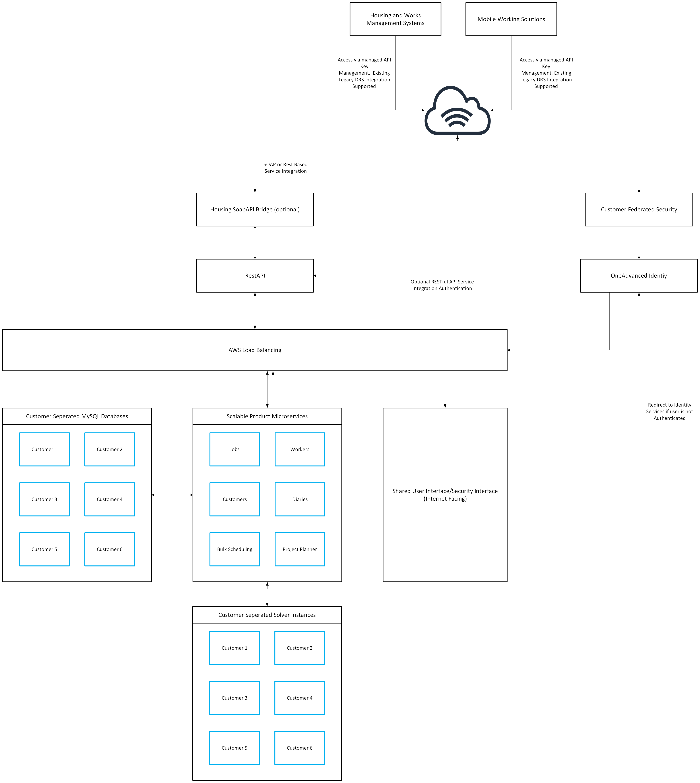The width and height of the screenshot is (700, 783).
Task: Select the Bulk Scheduling microservice box
Action: point(235,549)
